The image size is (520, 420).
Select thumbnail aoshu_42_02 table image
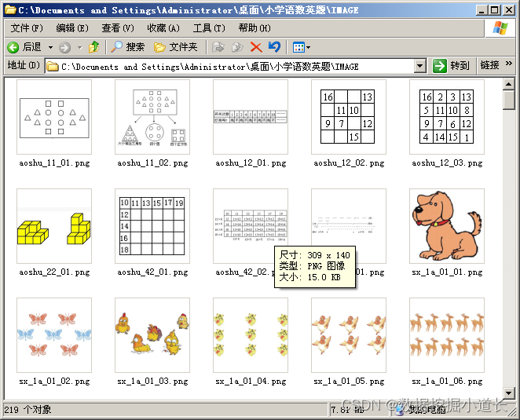pos(251,226)
